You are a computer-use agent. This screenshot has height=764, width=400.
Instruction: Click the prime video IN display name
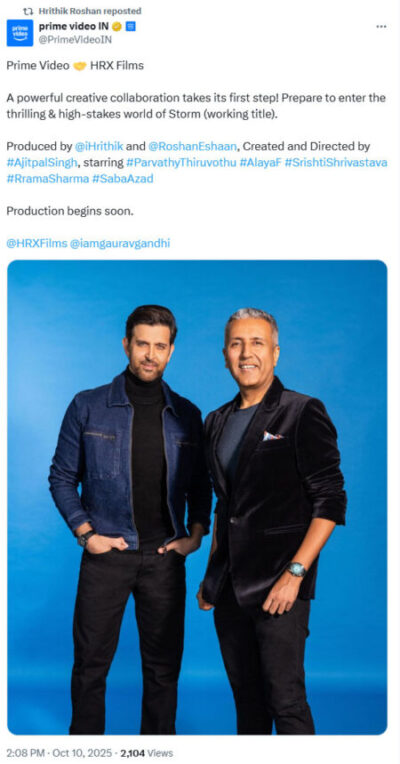pos(74,26)
